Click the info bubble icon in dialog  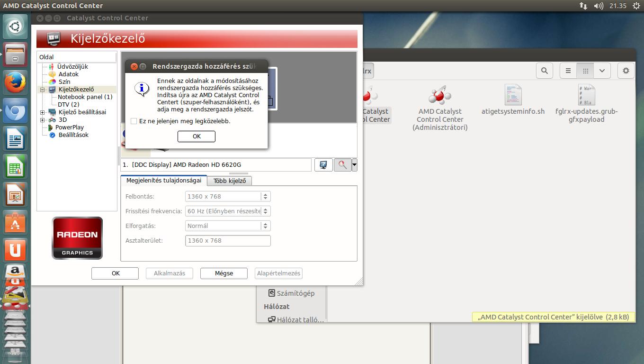[142, 89]
